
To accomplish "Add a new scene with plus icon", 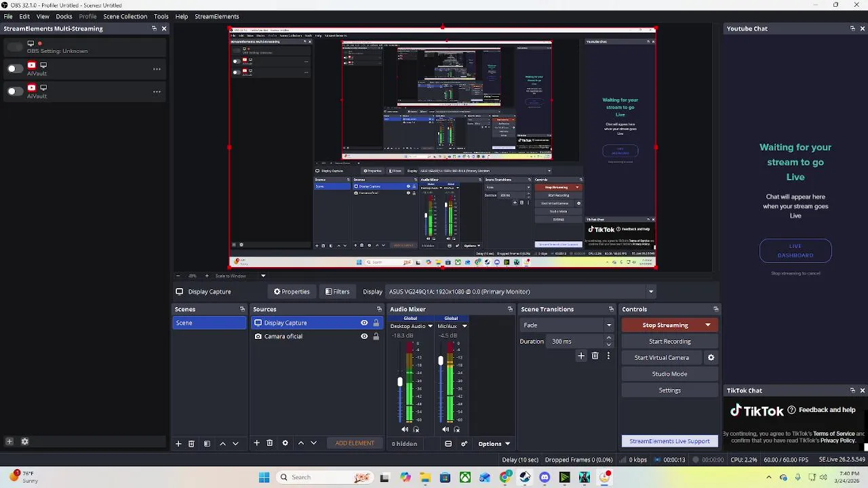I will point(178,443).
